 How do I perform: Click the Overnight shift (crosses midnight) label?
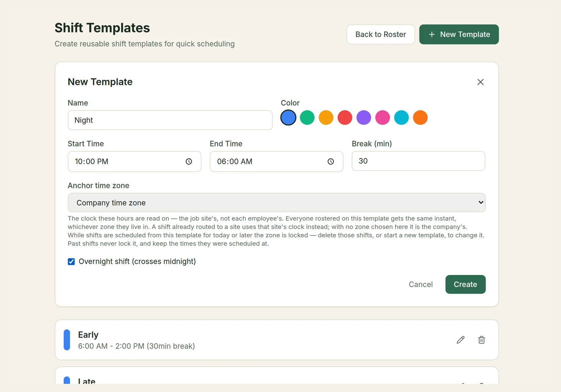[x=137, y=261]
